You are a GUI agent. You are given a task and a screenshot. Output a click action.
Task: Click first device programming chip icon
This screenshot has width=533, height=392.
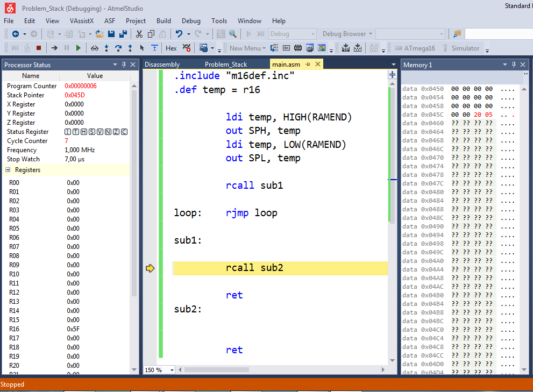click(346, 48)
